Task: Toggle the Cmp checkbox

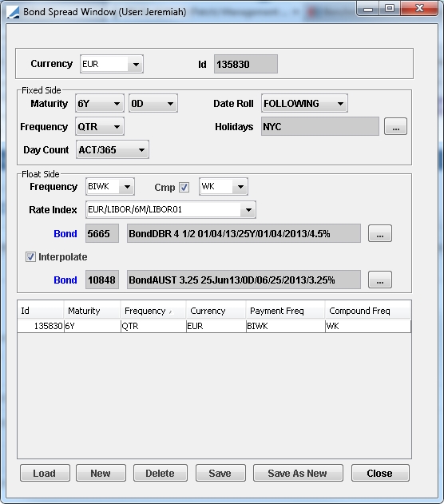Action: click(x=184, y=187)
